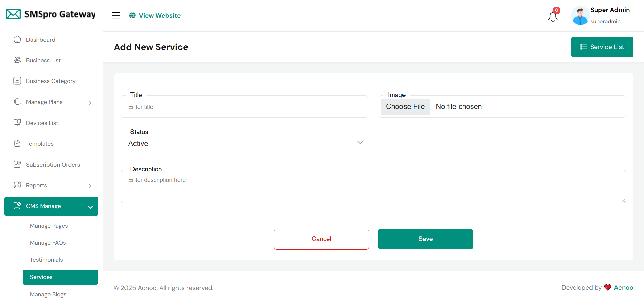Click the Dashboard home icon

click(17, 40)
